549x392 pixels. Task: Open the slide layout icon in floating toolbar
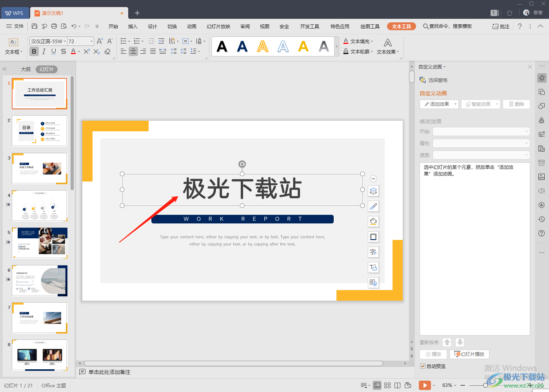[373, 236]
